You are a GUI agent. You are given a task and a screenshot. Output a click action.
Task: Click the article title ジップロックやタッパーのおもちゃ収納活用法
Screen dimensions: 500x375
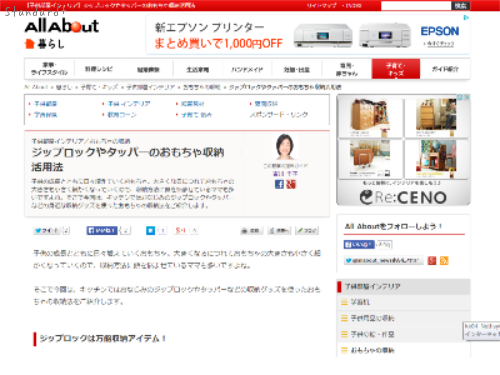[x=128, y=159]
